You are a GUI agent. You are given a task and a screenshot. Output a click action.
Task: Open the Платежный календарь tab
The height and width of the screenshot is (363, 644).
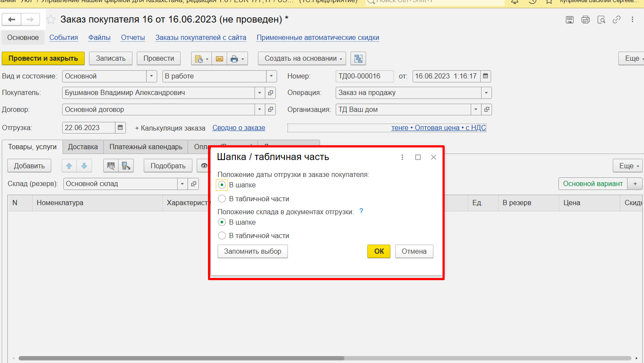(145, 147)
